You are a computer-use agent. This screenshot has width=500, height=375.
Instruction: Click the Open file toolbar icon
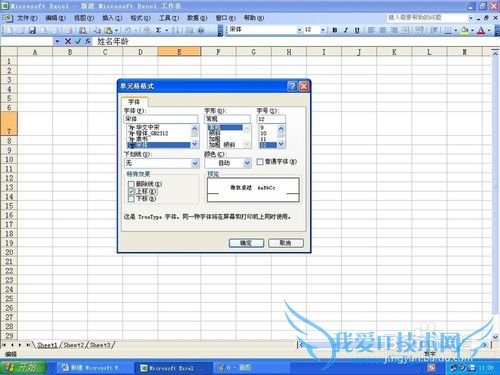[x=21, y=30]
